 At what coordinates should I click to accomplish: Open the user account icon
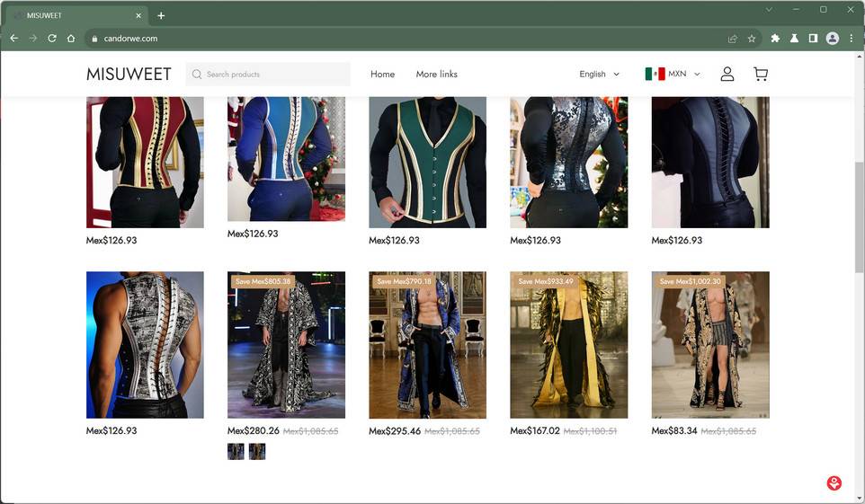click(727, 74)
